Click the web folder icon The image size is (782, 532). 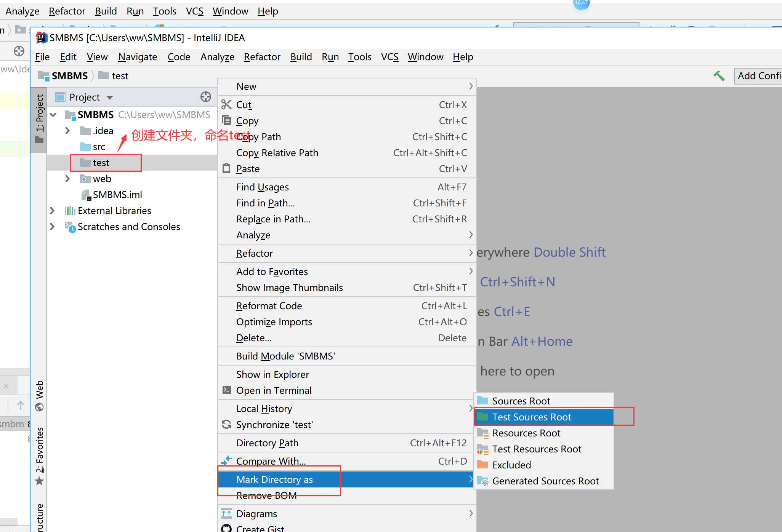tap(85, 179)
